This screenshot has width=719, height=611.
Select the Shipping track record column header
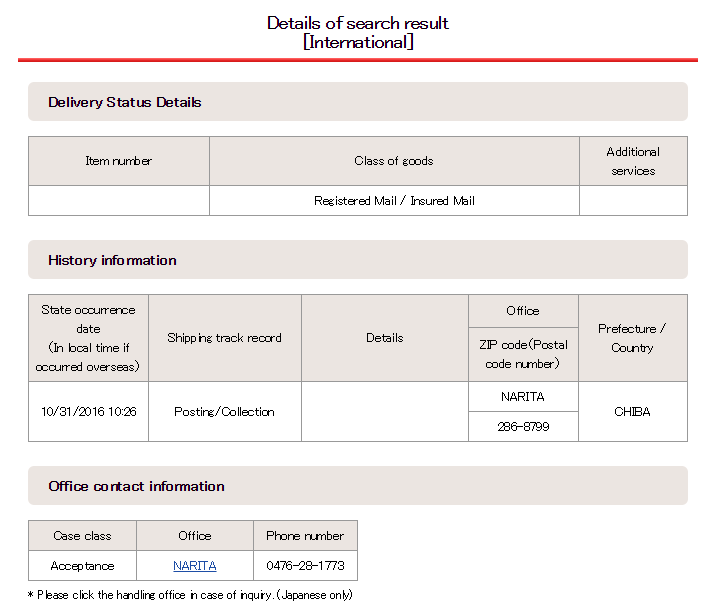[225, 338]
